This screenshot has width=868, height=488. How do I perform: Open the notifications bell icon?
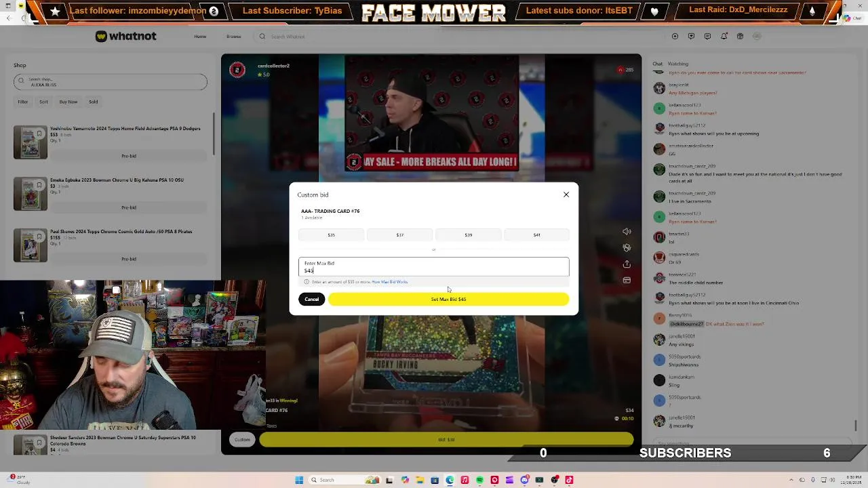[x=724, y=37]
